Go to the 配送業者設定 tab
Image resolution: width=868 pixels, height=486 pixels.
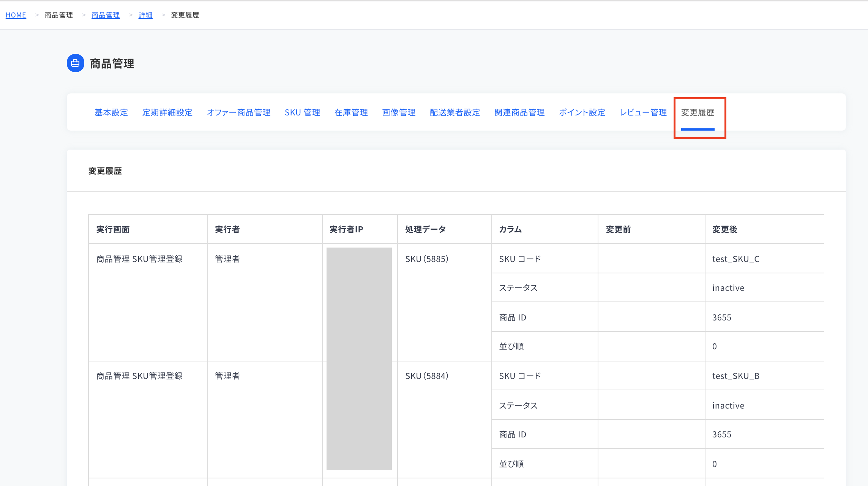pos(455,112)
